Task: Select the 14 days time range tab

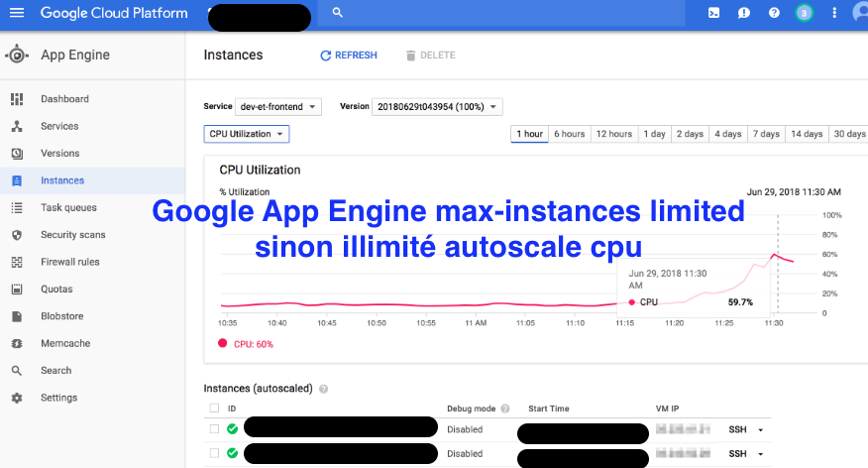Action: pos(807,134)
